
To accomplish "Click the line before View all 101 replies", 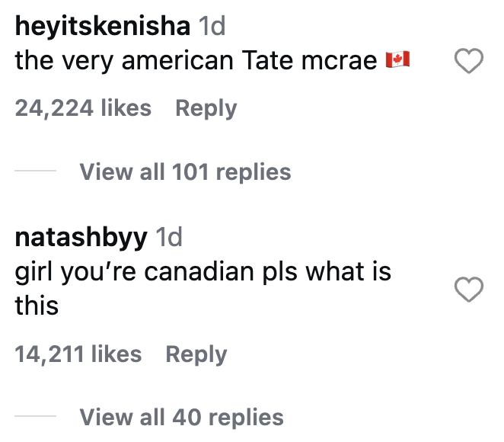I will (x=35, y=171).
